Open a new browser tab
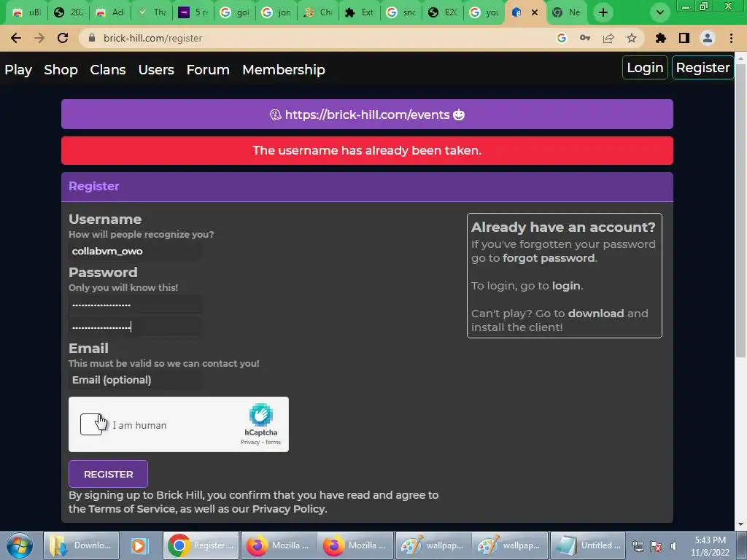 [603, 12]
